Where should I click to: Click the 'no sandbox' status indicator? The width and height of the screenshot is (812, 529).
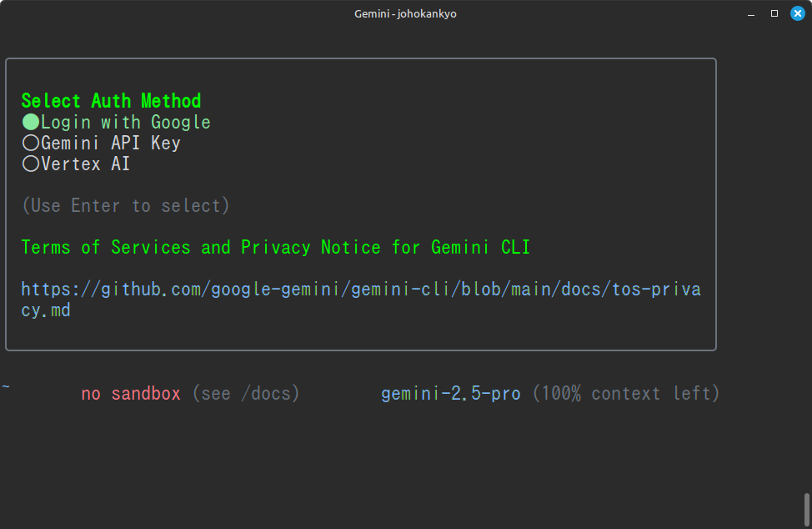[x=131, y=394]
